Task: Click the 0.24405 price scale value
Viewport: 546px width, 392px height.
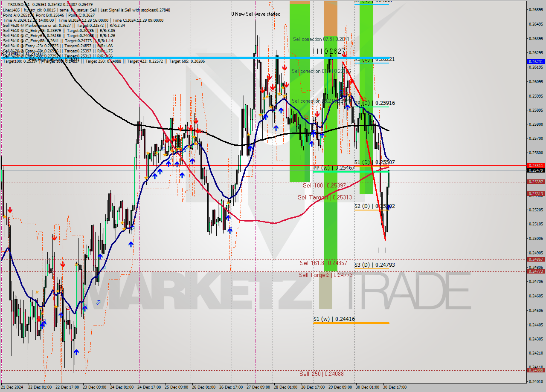Action: click(x=536, y=325)
